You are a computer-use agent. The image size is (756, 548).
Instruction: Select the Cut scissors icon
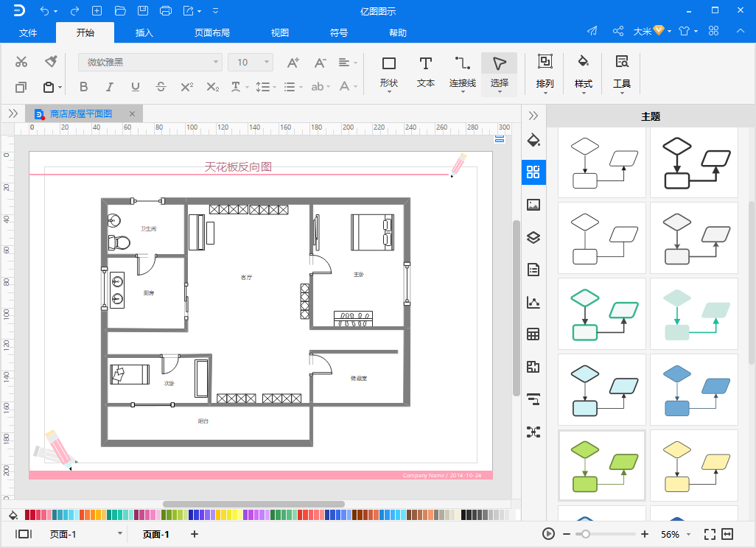pos(21,62)
